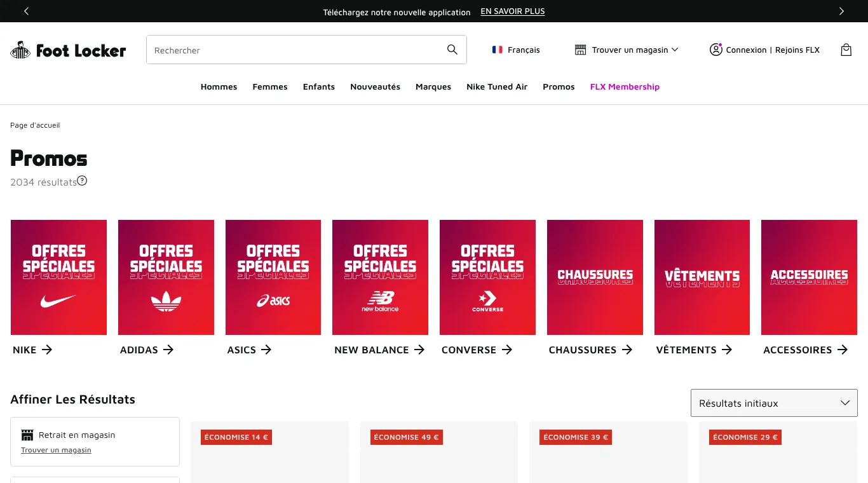Open the Résultats initiaux sort dropdown
Viewport: 868px width, 483px height.
774,403
